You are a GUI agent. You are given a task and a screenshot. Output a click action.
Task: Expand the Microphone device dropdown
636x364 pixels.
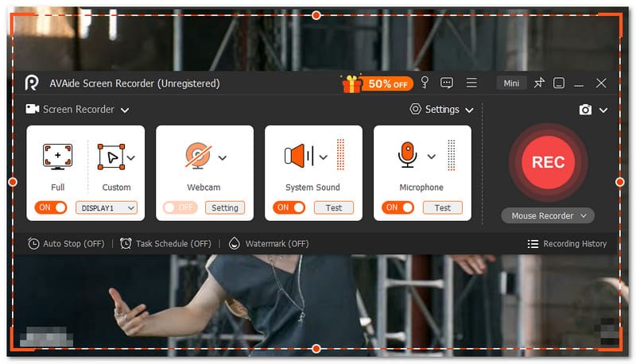[432, 157]
